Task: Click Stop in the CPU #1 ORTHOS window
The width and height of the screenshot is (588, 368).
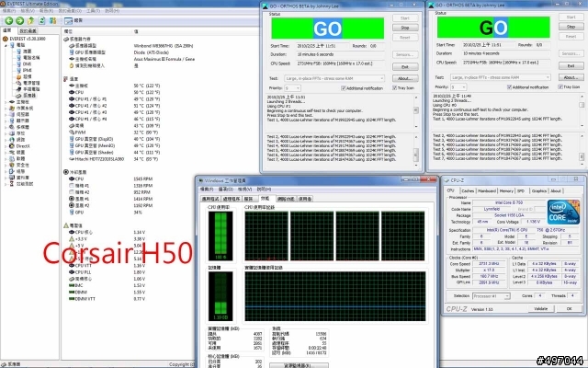Action: click(405, 28)
